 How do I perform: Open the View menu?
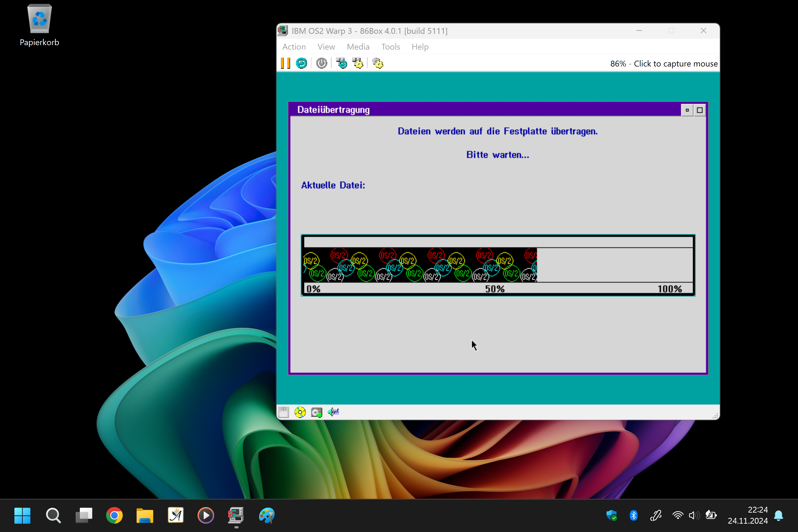pyautogui.click(x=326, y=47)
